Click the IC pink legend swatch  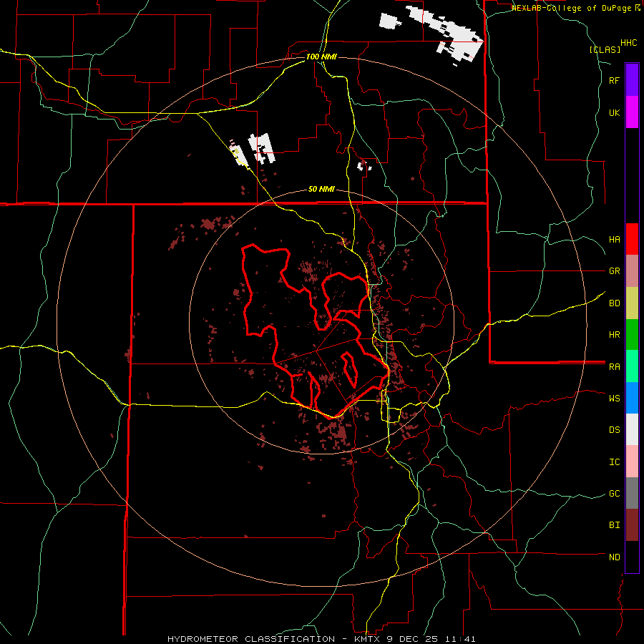(632, 462)
